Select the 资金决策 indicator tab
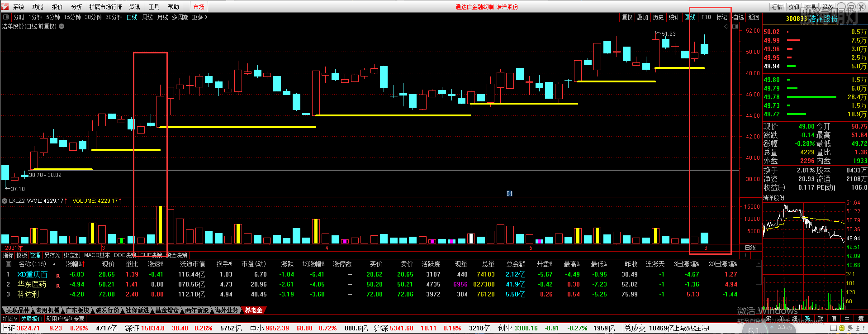The width and height of the screenshot is (868, 334). (x=177, y=255)
